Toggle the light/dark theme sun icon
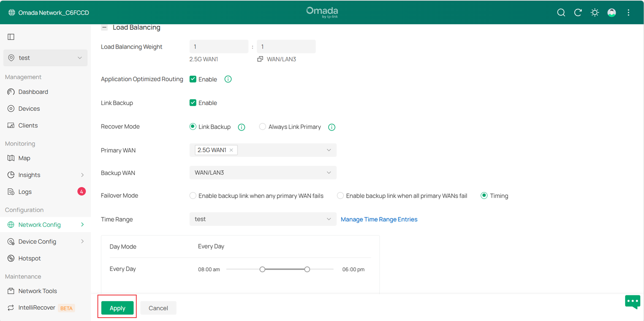This screenshot has height=321, width=644. click(x=595, y=13)
